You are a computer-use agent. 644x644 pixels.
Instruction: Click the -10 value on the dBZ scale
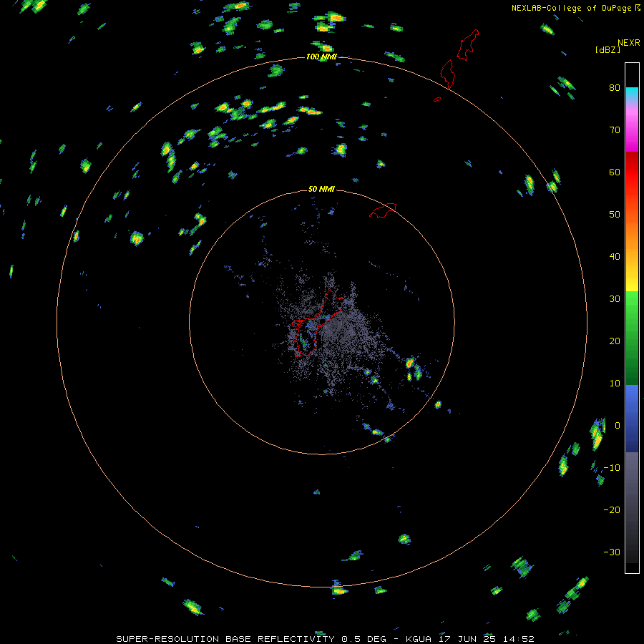tap(612, 468)
